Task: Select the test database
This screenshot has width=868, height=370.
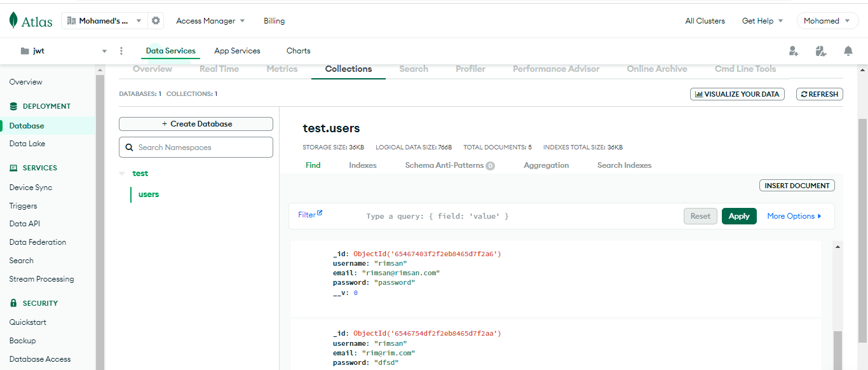Action: pos(140,174)
